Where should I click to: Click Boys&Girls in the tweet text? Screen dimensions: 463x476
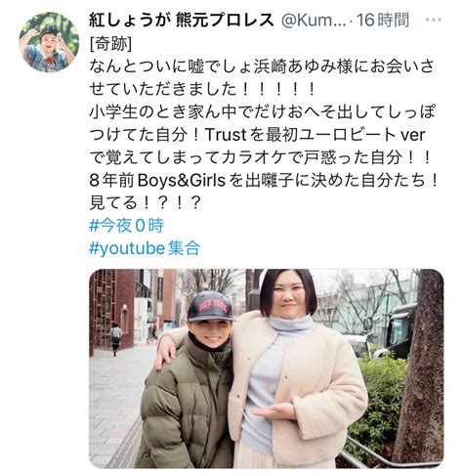tap(182, 180)
